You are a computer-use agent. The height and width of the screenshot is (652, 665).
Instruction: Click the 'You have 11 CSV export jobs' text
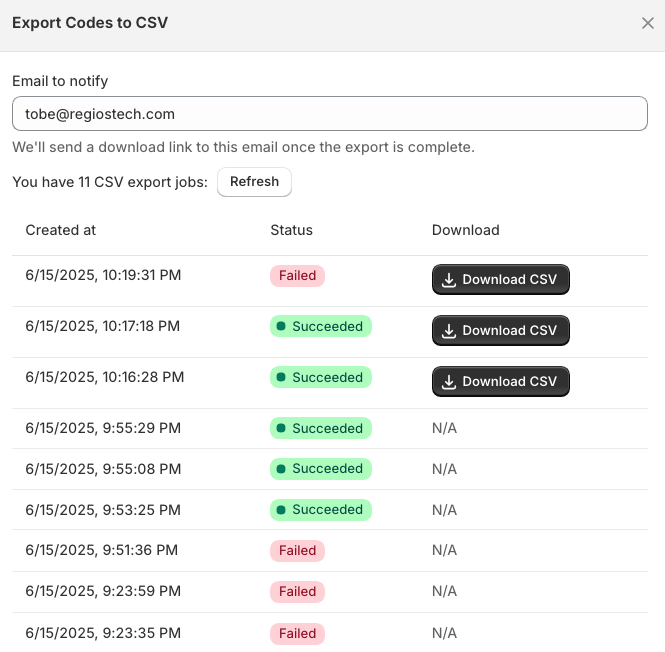click(x=110, y=182)
